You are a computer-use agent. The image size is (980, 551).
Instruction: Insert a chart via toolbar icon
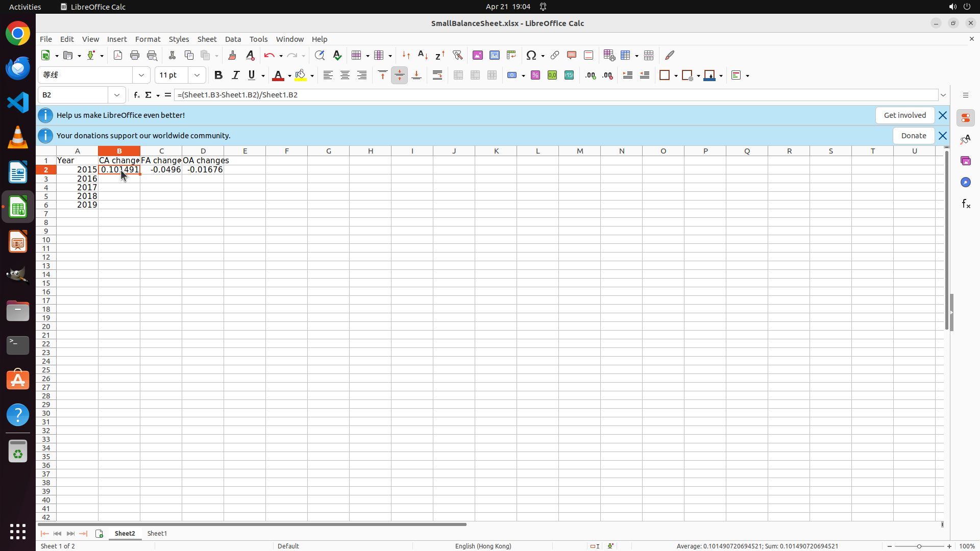(x=494, y=55)
